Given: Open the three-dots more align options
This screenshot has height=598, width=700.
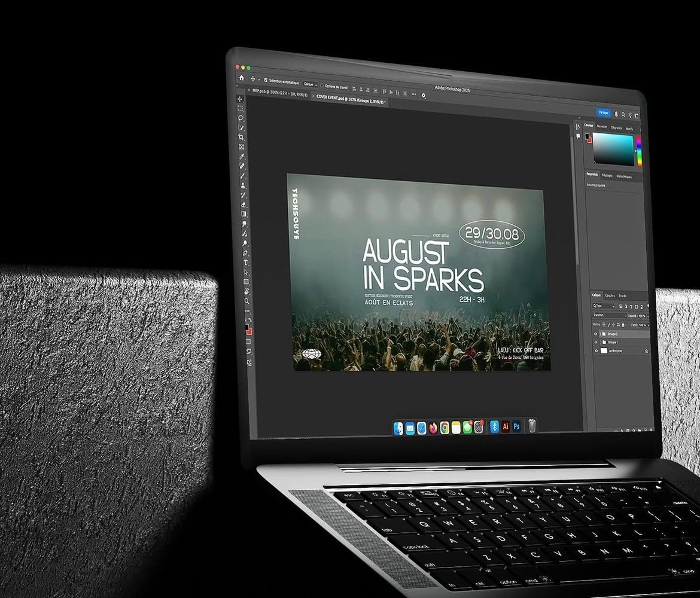Looking at the screenshot, I should (414, 94).
